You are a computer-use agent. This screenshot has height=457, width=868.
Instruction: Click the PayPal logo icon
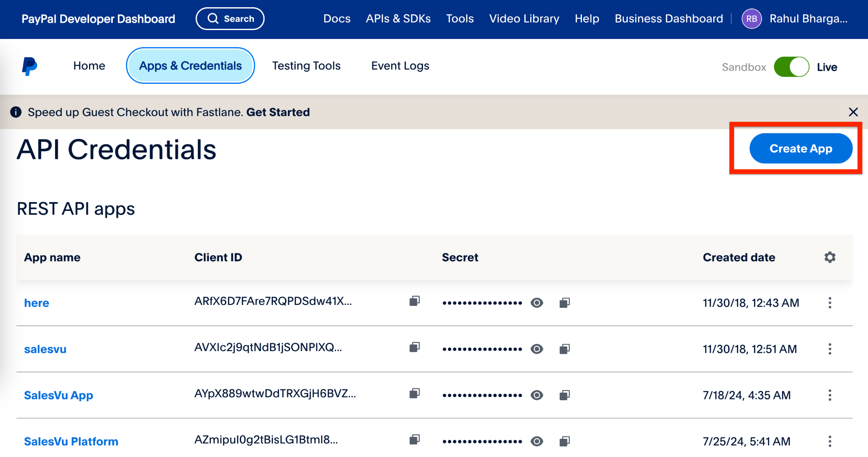pyautogui.click(x=30, y=66)
